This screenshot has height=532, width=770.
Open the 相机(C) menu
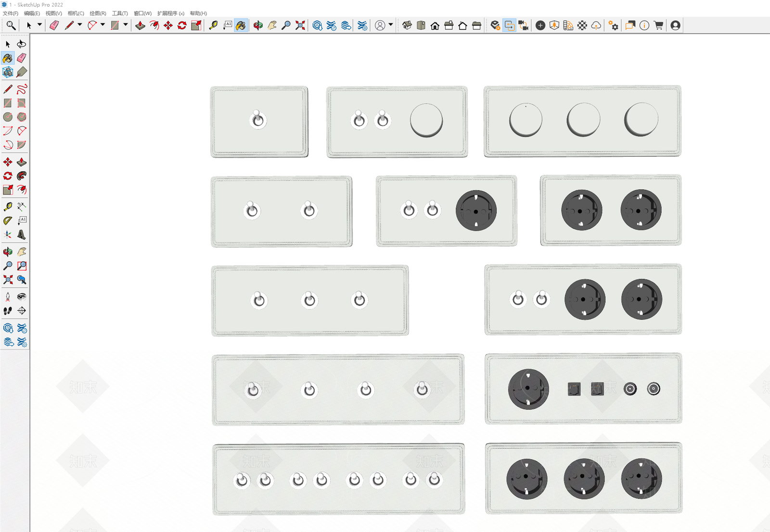[x=76, y=13]
